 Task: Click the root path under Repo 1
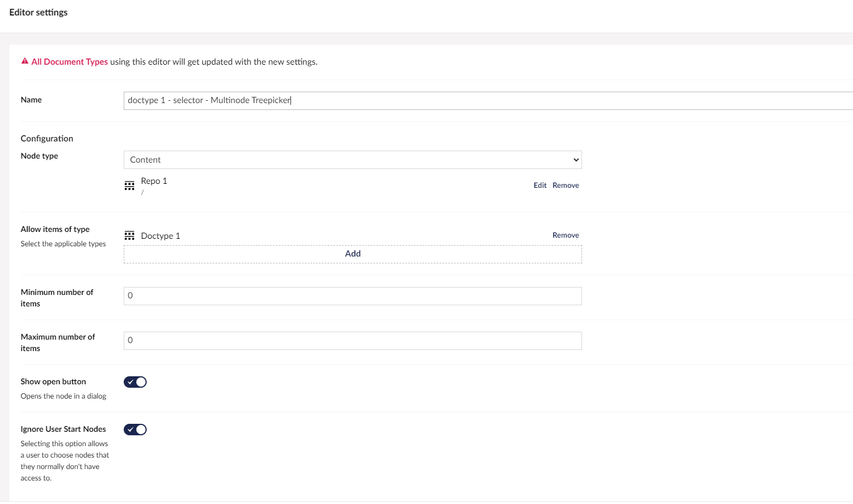click(142, 192)
